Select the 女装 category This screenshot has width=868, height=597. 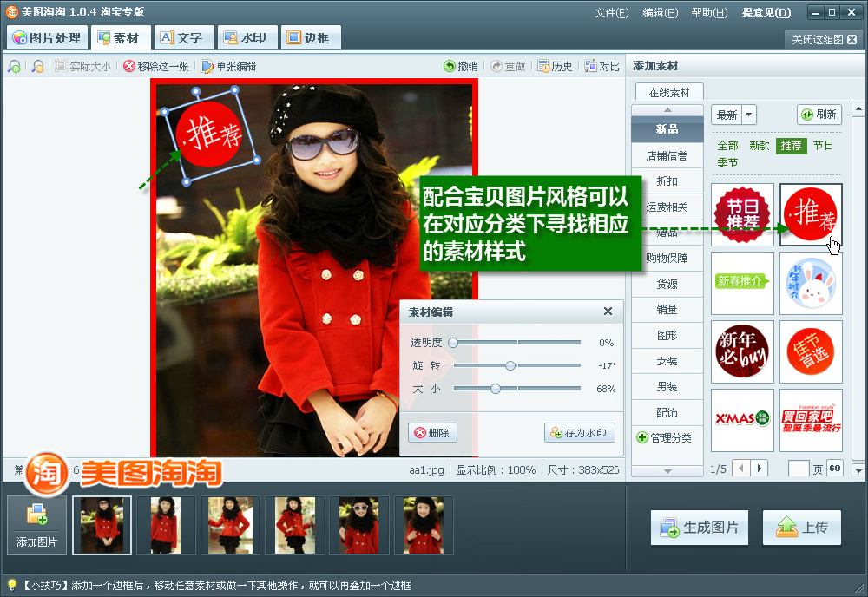coord(667,361)
